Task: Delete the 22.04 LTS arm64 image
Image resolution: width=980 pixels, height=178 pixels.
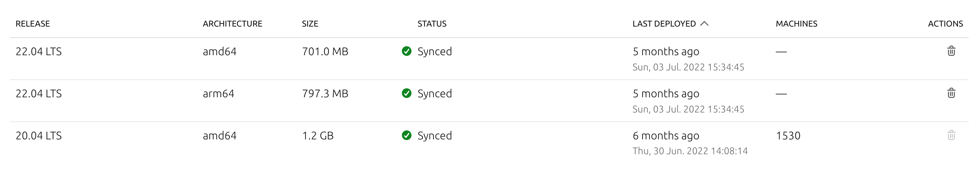Action: [951, 93]
